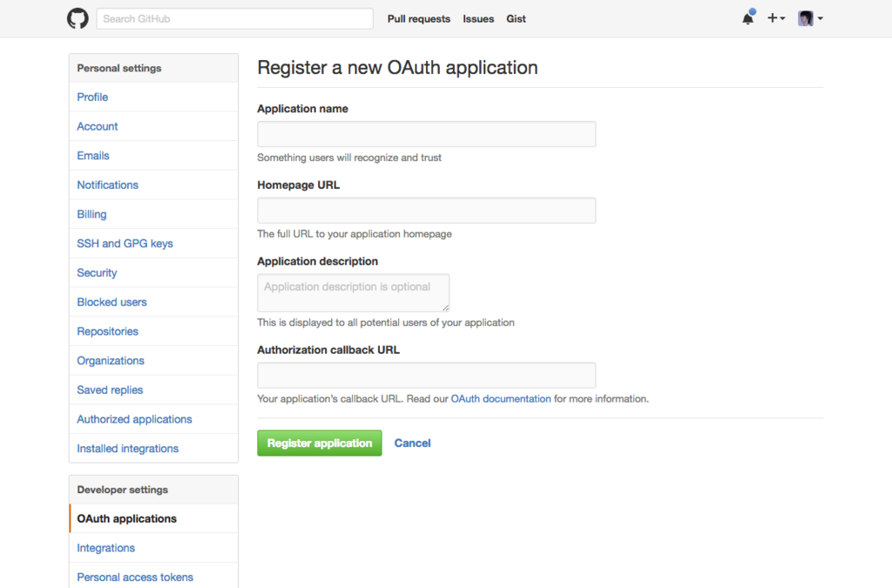Open Personal access tokens settings
Screen dimensions: 892x588
coord(134,577)
